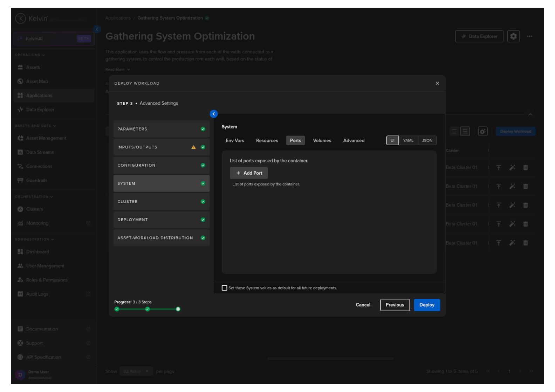Screen dimensions: 555x392
Task: Click the magic wand icon in first row
Action: point(512,168)
